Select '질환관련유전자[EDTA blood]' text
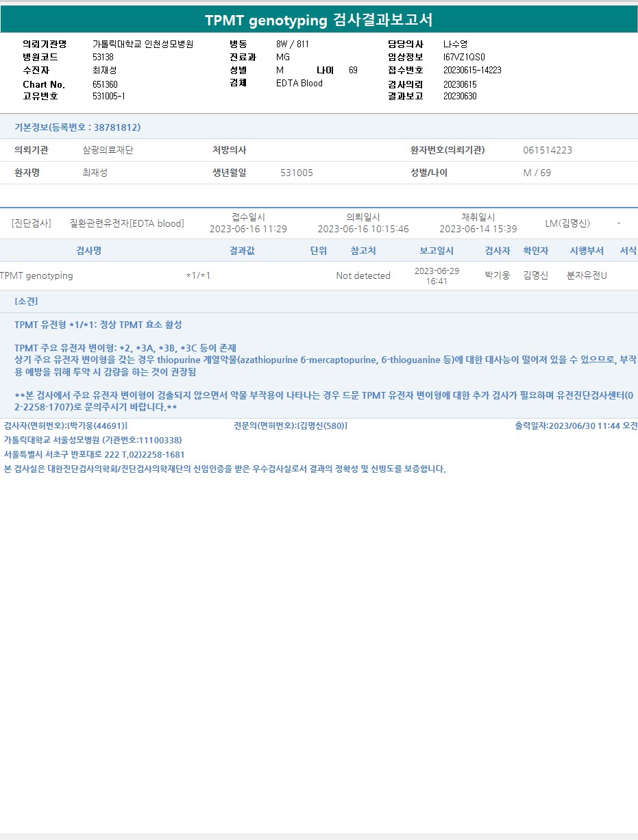The image size is (638, 840). point(127,223)
